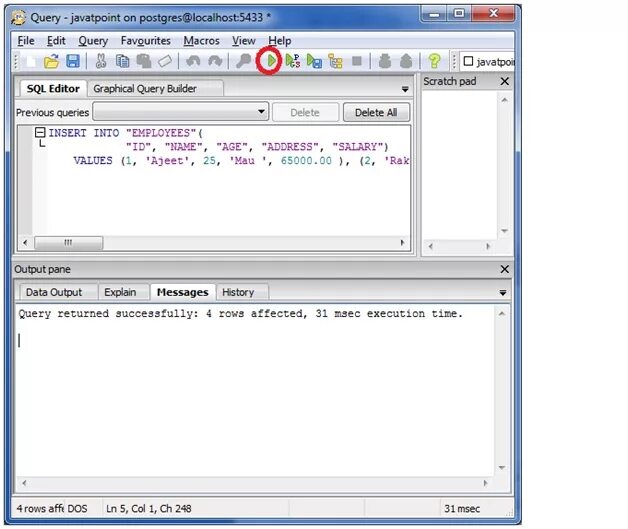
Task: Open the output pane tab list arrow
Action: point(503,293)
